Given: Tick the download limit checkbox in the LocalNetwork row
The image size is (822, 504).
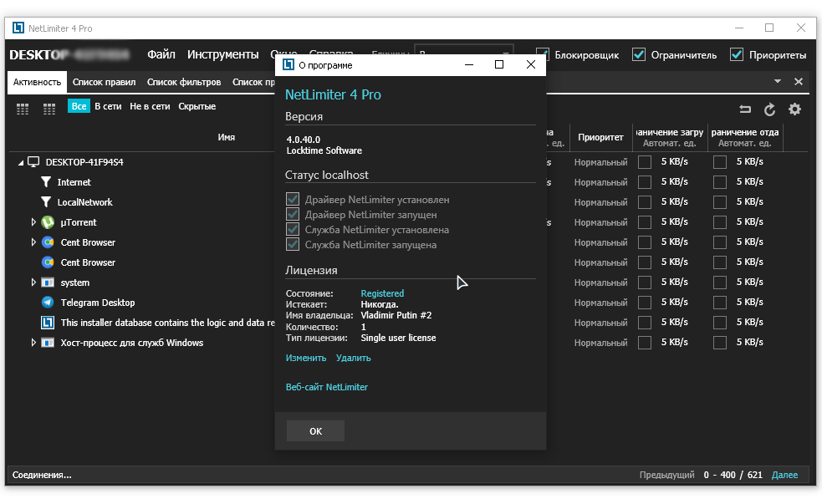Looking at the screenshot, I should [x=645, y=202].
